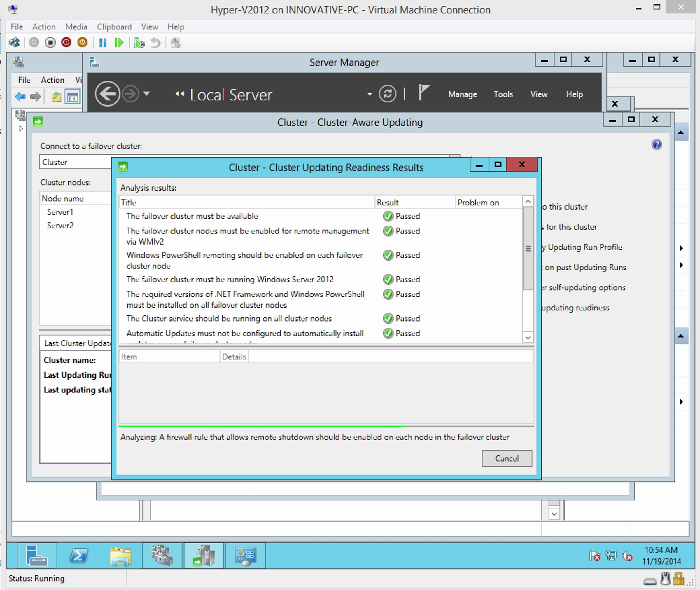Viewport: 700px width, 590px height.
Task: Pause the virtual machine
Action: (103, 43)
